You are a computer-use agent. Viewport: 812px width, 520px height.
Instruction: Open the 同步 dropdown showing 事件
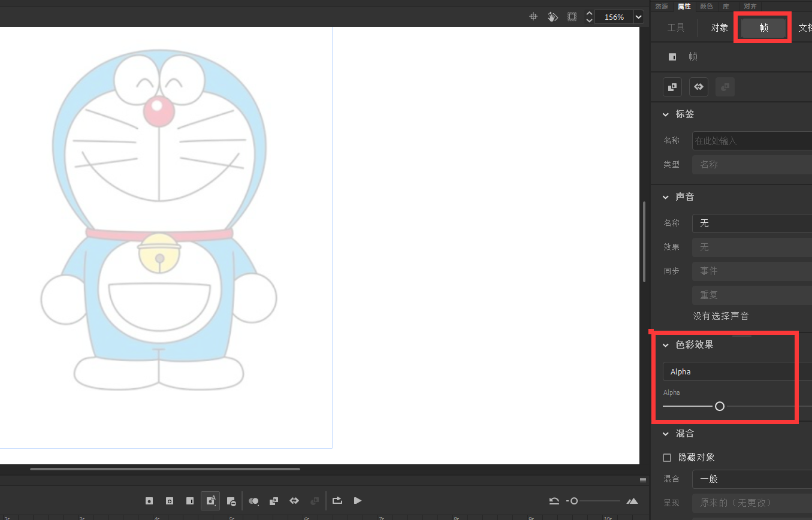coord(752,271)
